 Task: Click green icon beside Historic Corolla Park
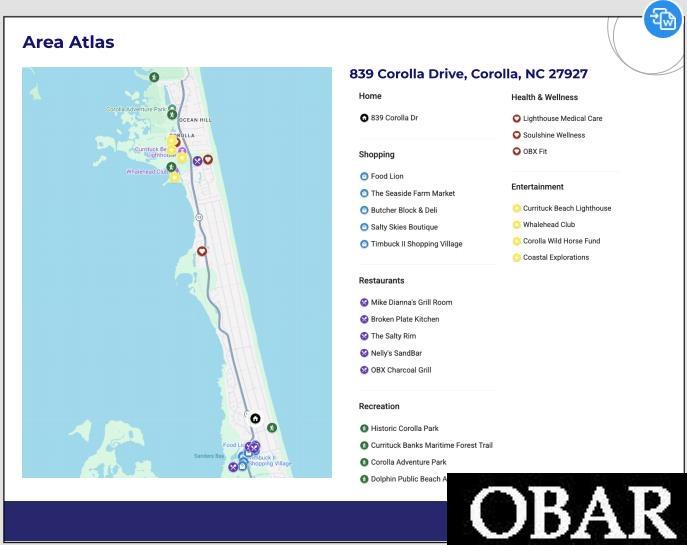point(364,428)
